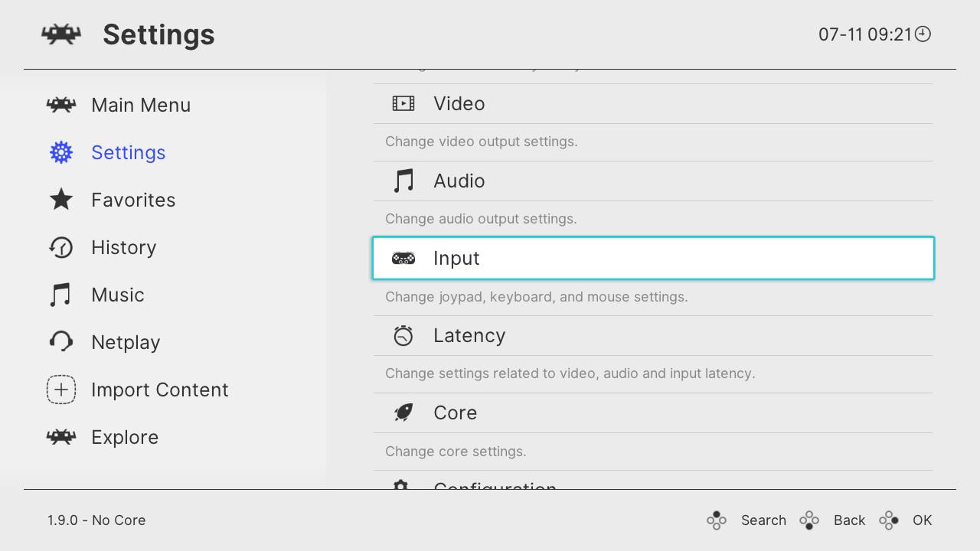Click the RetroArch logo in the header
This screenshot has width=980, height=551.
pos(61,34)
